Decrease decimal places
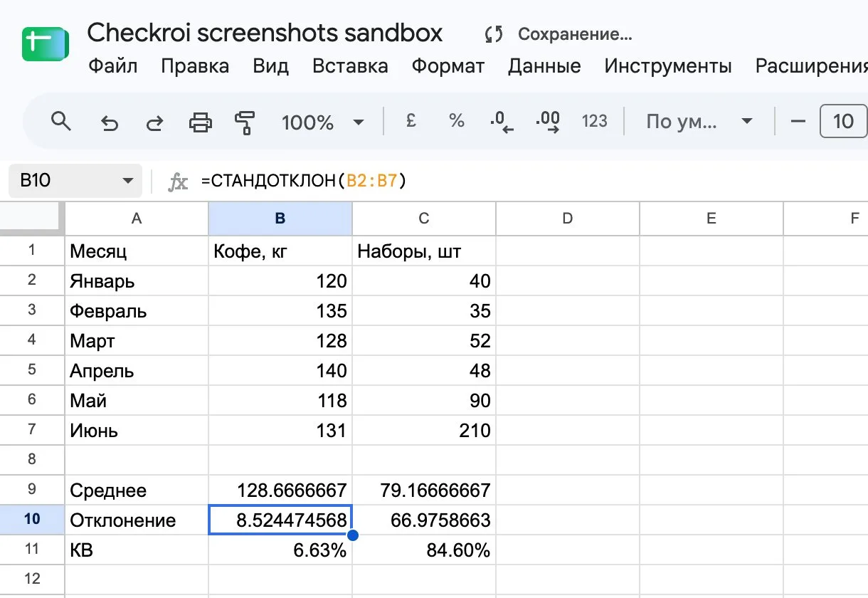Image resolution: width=868 pixels, height=598 pixels. pos(502,122)
